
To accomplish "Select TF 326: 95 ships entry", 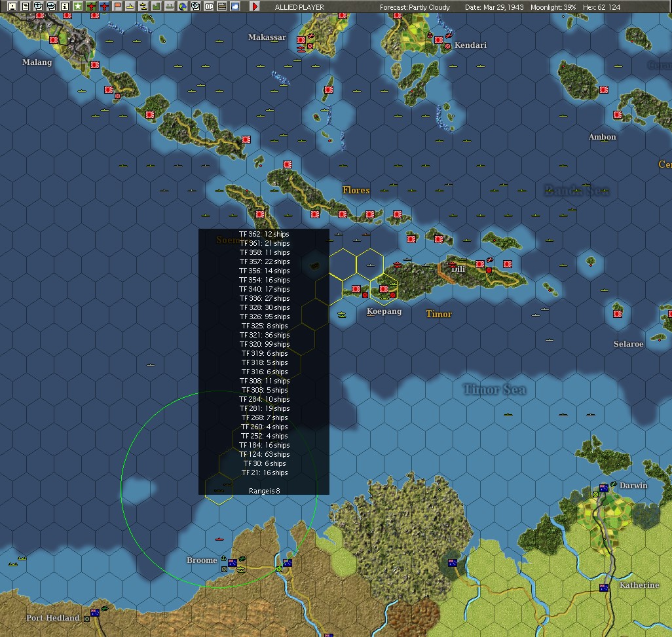I will 265,317.
